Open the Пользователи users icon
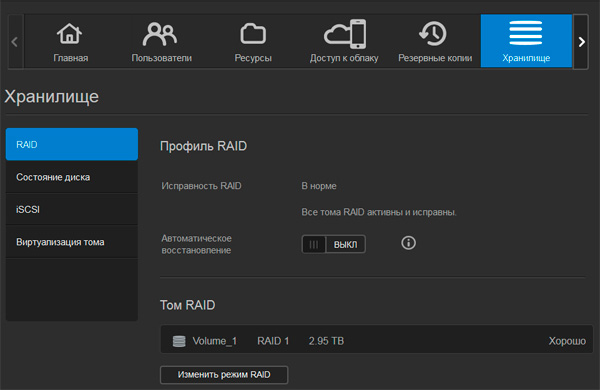This screenshot has width=600, height=390. pos(160,34)
